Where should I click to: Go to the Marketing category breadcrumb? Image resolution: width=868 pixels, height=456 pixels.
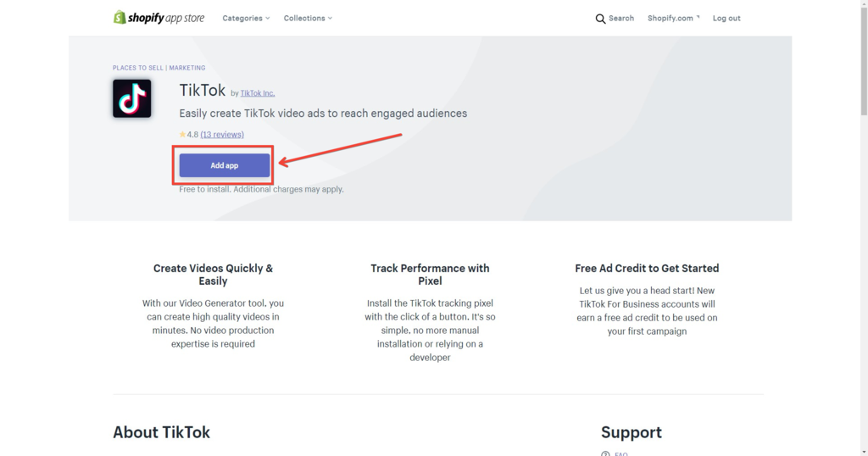tap(187, 68)
